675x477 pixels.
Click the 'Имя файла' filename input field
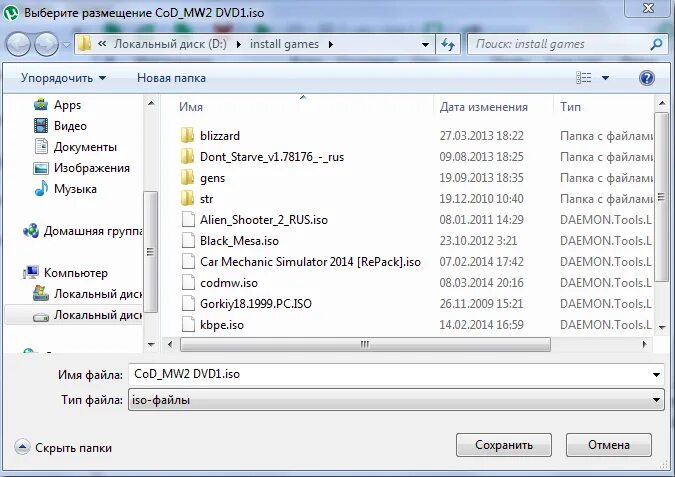[390, 374]
